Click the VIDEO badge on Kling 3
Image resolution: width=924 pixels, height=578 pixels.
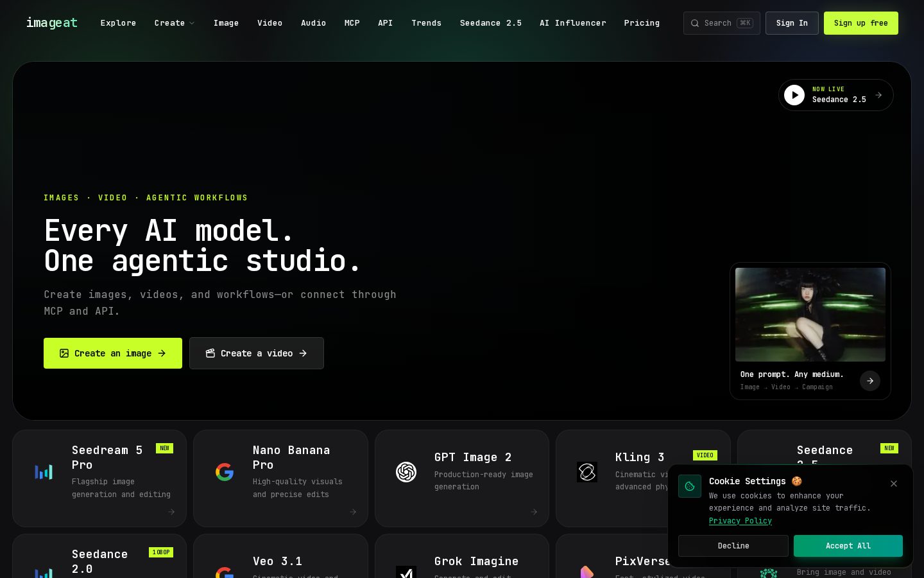pyautogui.click(x=705, y=455)
